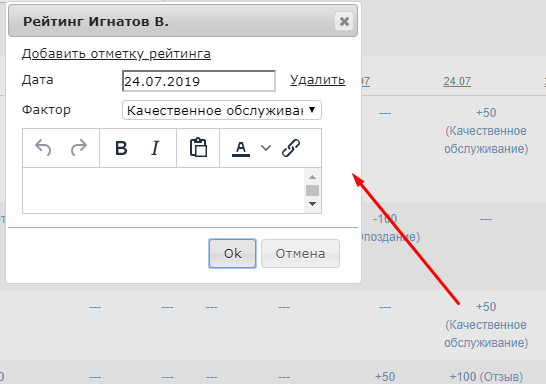Confirm with the Ok button
The height and width of the screenshot is (384, 546).
(233, 253)
